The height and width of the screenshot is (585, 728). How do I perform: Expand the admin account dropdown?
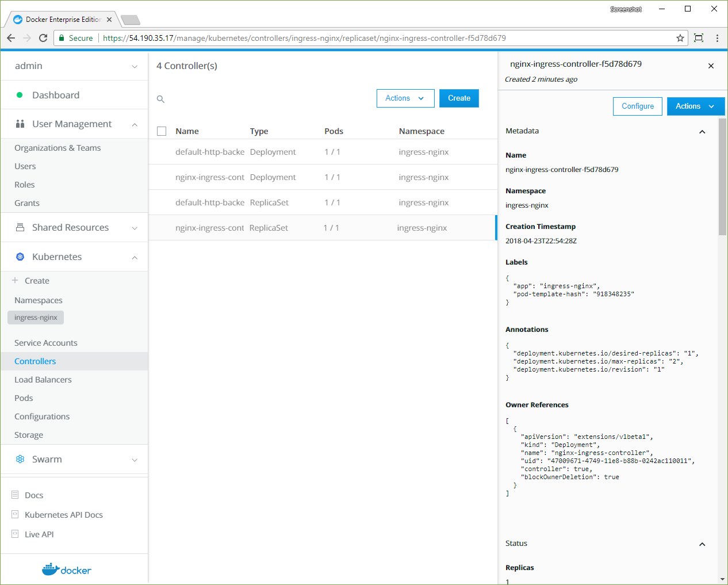pos(135,66)
